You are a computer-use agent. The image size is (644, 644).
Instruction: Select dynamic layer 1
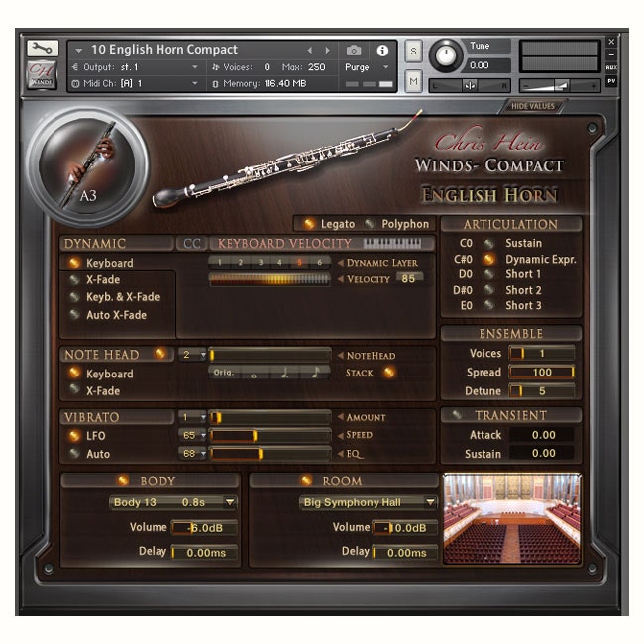tap(220, 262)
